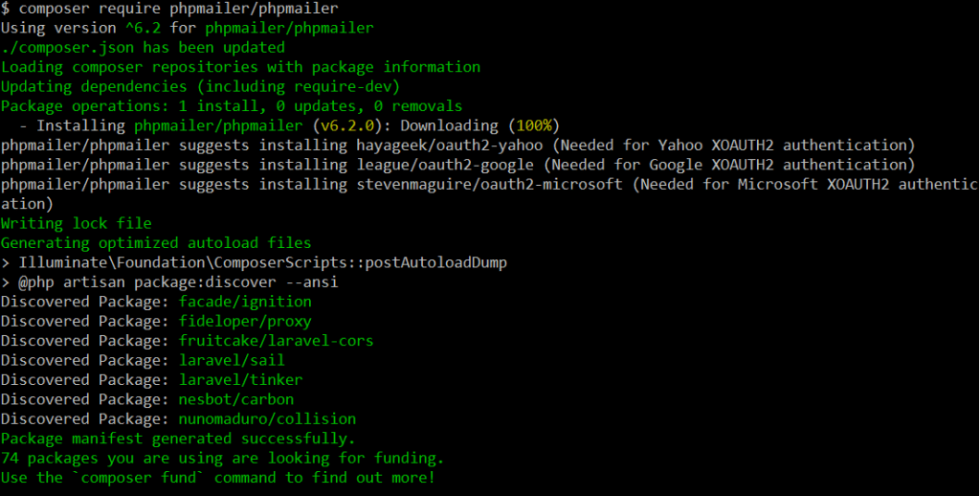Image resolution: width=980 pixels, height=496 pixels.
Task: Click the 'composer fund' command hint line
Action: click(x=218, y=477)
